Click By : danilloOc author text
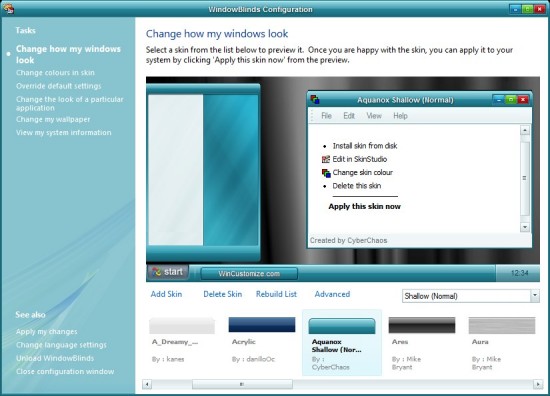This screenshot has height=396, width=550. coord(253,359)
